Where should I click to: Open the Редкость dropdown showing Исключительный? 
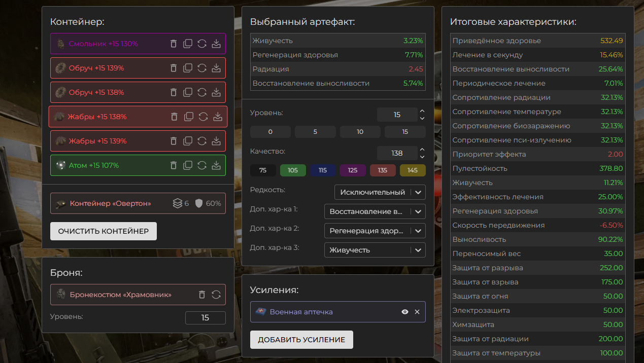pos(380,192)
